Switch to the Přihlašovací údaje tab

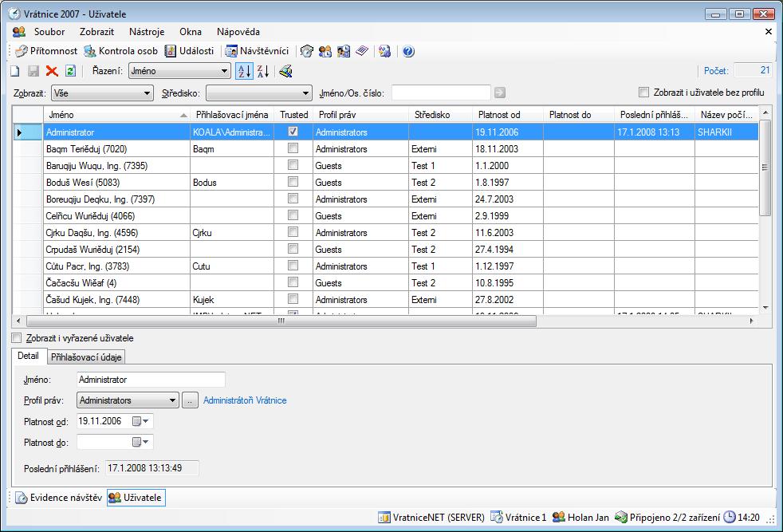[86, 357]
